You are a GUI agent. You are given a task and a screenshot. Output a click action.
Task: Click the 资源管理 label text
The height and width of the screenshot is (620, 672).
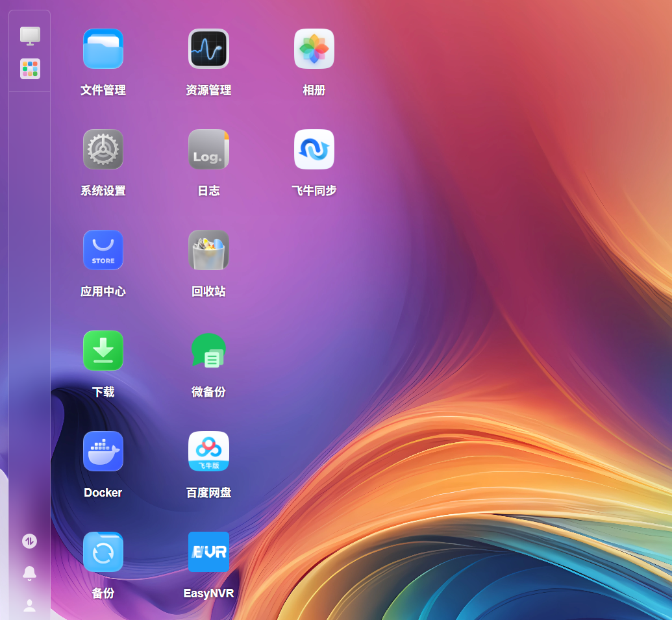[208, 90]
